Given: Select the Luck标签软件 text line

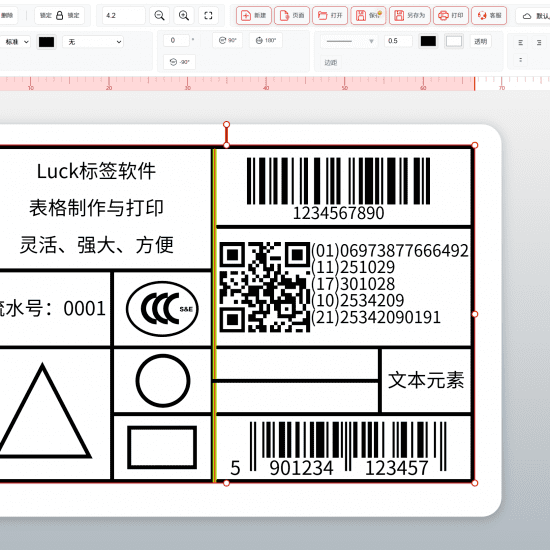Looking at the screenshot, I should (96, 171).
